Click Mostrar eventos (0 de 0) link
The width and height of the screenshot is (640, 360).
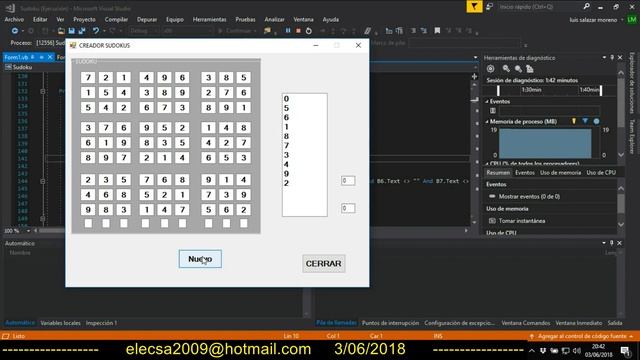(x=529, y=196)
